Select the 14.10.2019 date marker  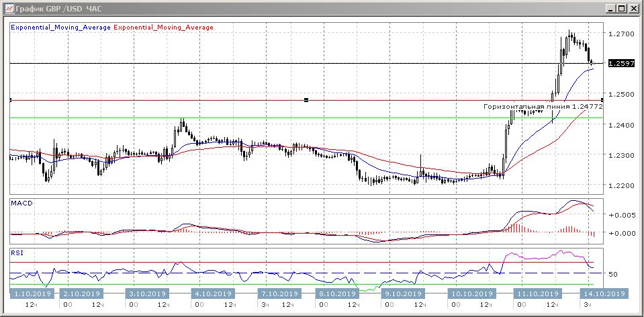coord(604,293)
